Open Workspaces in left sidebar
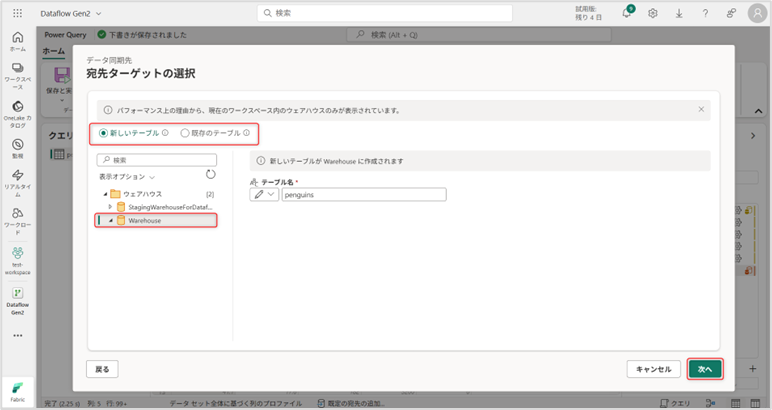Screen dimensions: 772x410 18,76
